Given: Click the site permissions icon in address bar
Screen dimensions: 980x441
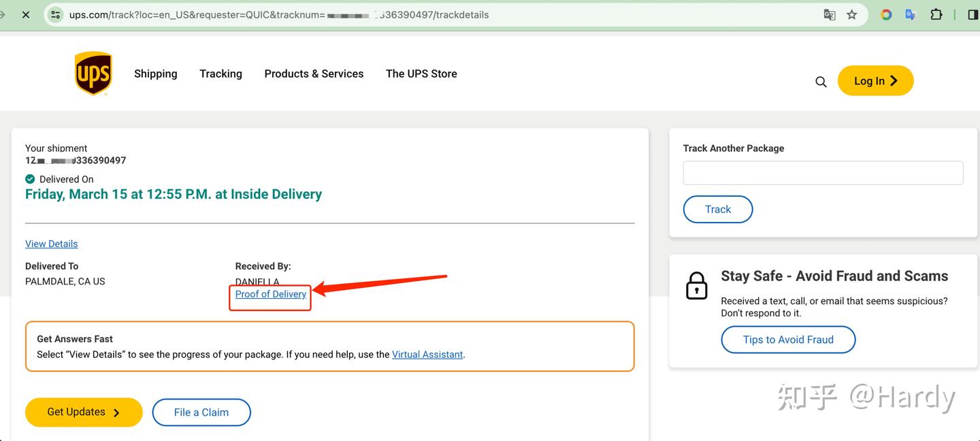Looking at the screenshot, I should point(54,14).
